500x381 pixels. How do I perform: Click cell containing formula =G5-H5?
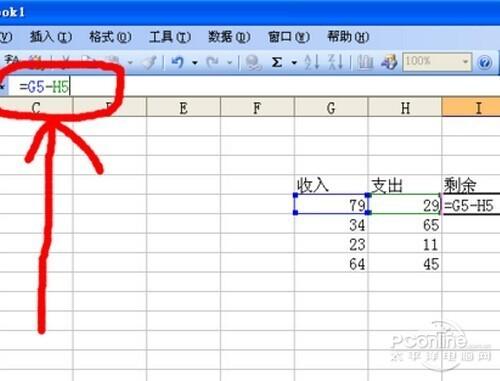point(471,204)
